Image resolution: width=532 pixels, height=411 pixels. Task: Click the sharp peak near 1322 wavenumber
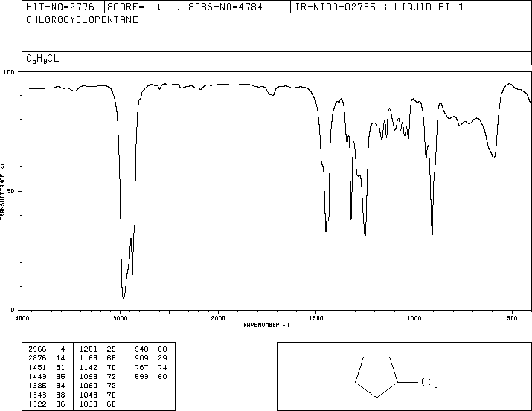[351, 218]
